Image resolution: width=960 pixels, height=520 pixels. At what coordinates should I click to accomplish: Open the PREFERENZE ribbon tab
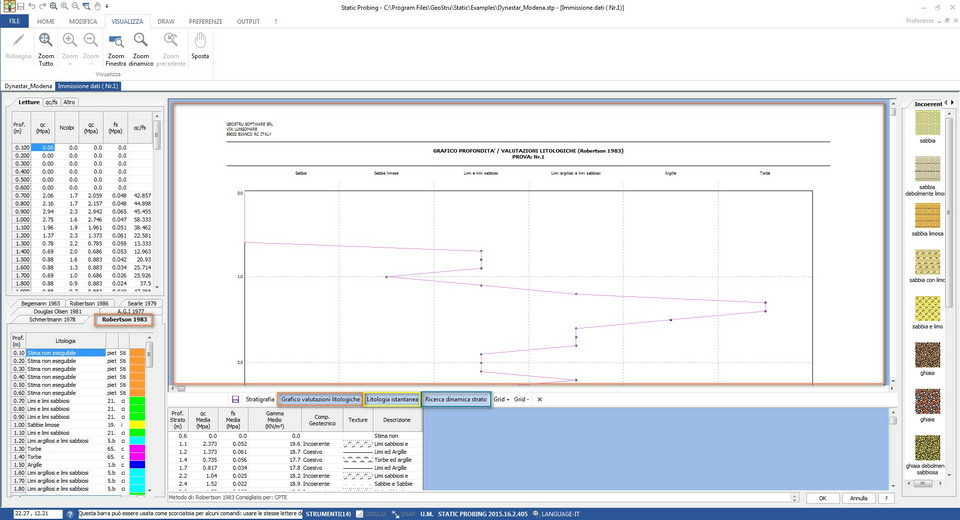(206, 21)
